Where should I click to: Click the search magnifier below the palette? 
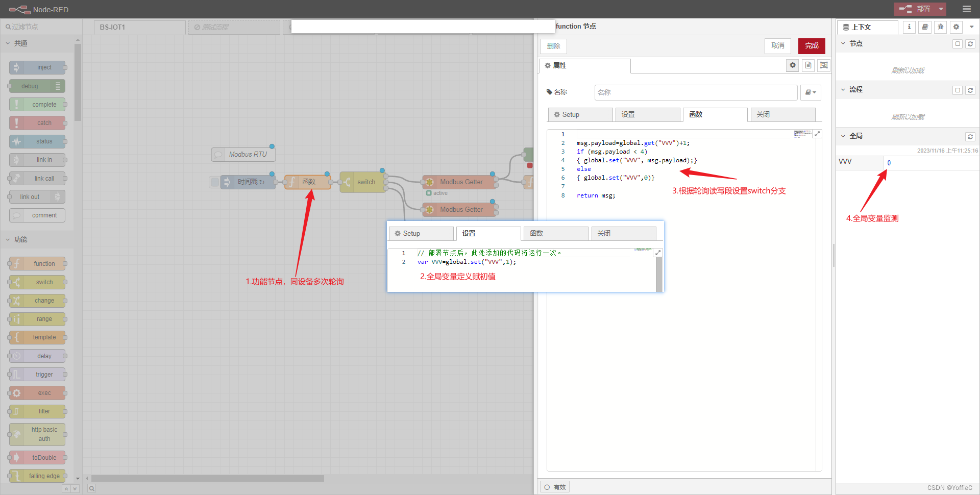(x=91, y=488)
